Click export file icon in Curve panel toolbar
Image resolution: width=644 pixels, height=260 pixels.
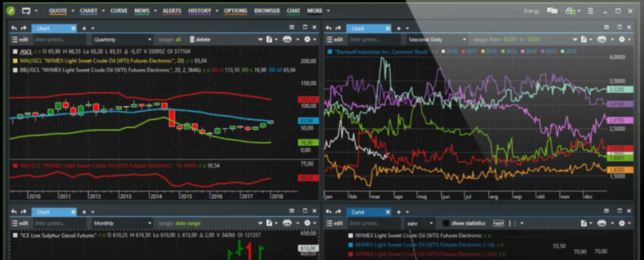pyautogui.click(x=584, y=223)
